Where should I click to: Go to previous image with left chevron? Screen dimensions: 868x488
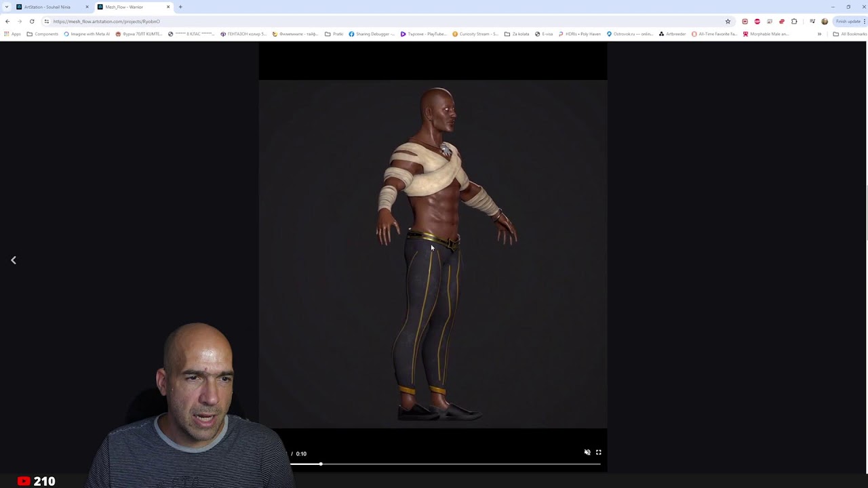pos(14,260)
